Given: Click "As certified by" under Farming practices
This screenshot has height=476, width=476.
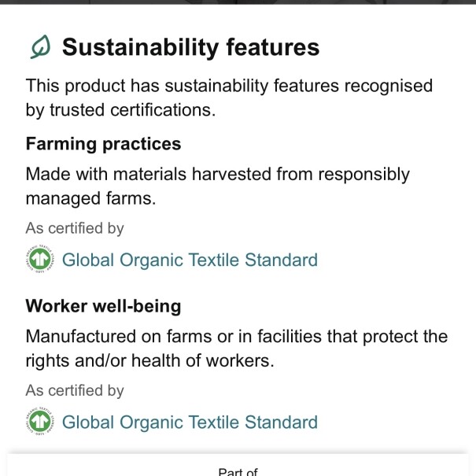Looking at the screenshot, I should tap(75, 228).
